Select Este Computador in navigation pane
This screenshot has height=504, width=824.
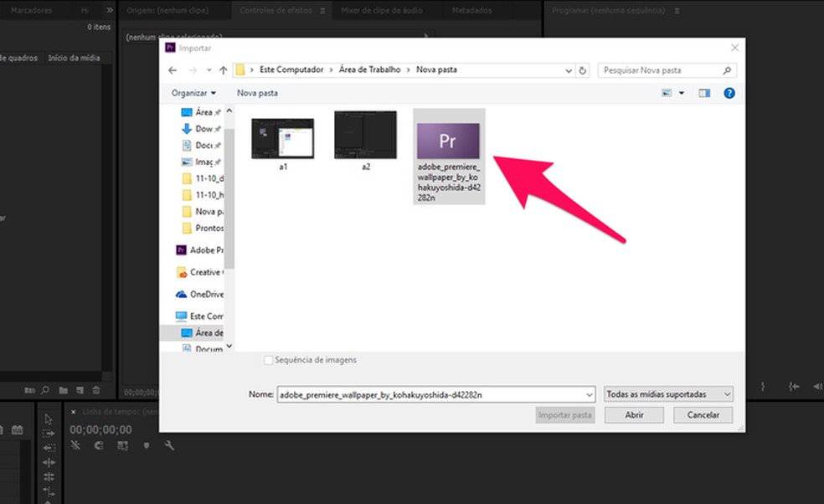click(199, 316)
